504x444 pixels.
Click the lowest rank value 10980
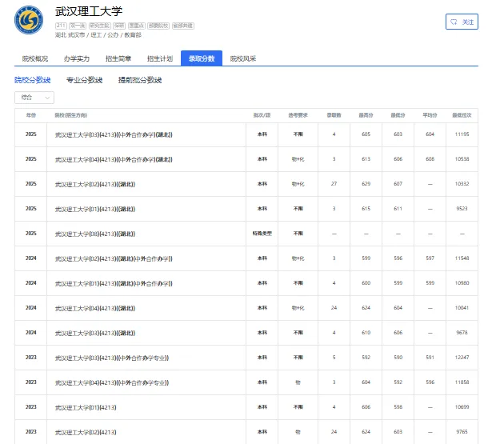click(462, 282)
